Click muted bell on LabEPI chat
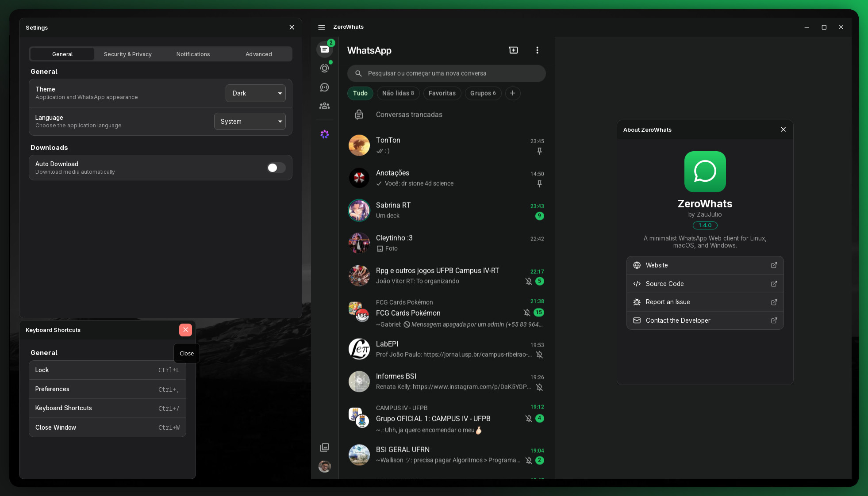 (x=539, y=355)
